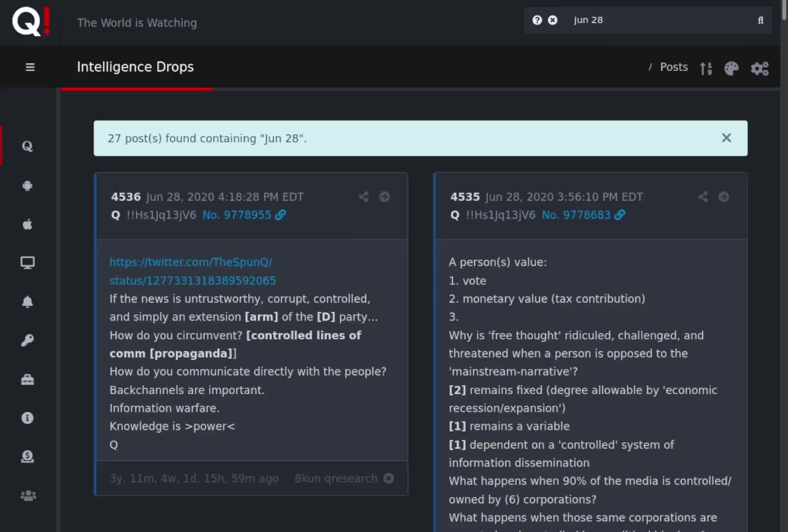
Task: Open the users group icon in the sidebar
Action: pos(28,496)
